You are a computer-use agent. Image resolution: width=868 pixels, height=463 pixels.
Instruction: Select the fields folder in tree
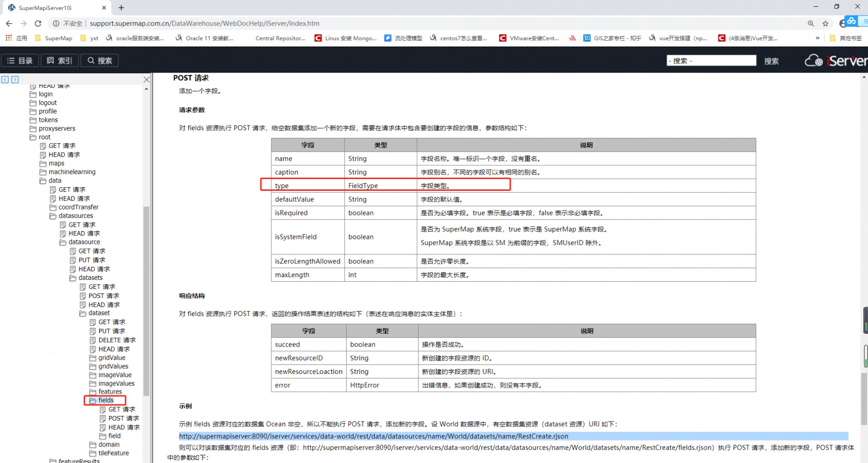pyautogui.click(x=101, y=400)
